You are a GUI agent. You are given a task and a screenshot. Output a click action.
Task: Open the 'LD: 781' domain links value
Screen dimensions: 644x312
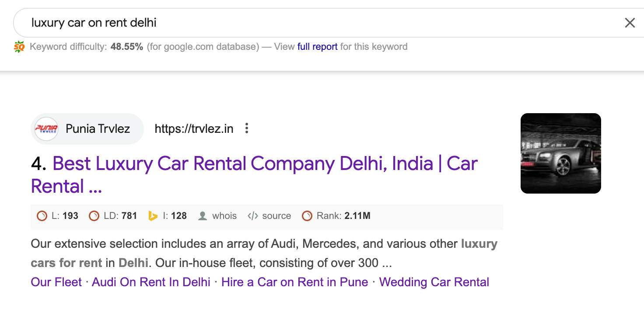pos(120,216)
